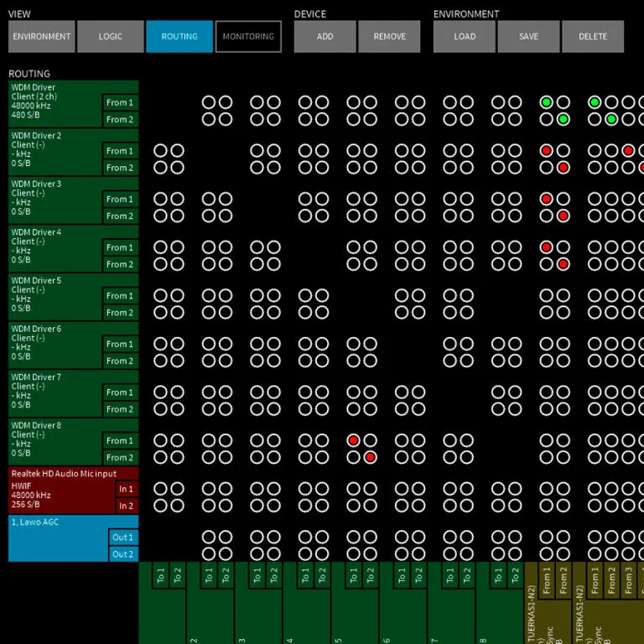
Task: Select From 1 channel of WDM Driver 2
Action: tap(120, 151)
